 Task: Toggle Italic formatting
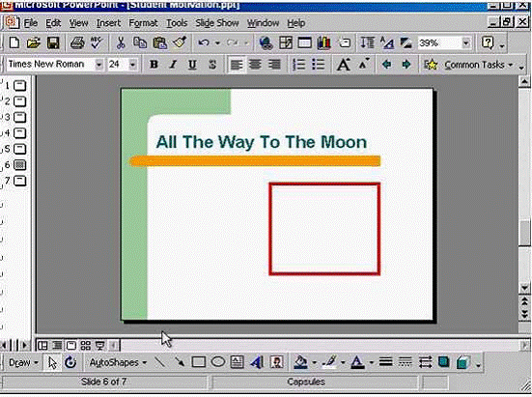174,64
